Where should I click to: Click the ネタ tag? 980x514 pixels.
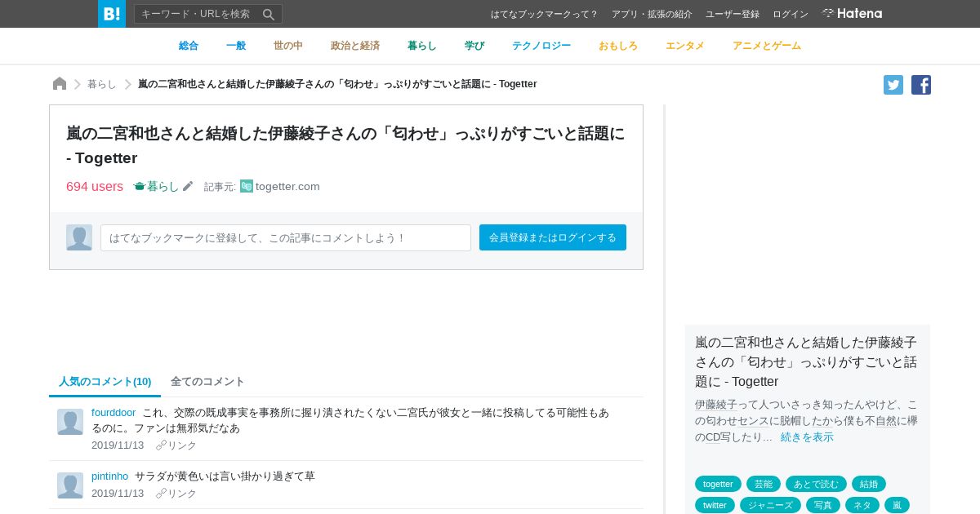[x=862, y=505]
